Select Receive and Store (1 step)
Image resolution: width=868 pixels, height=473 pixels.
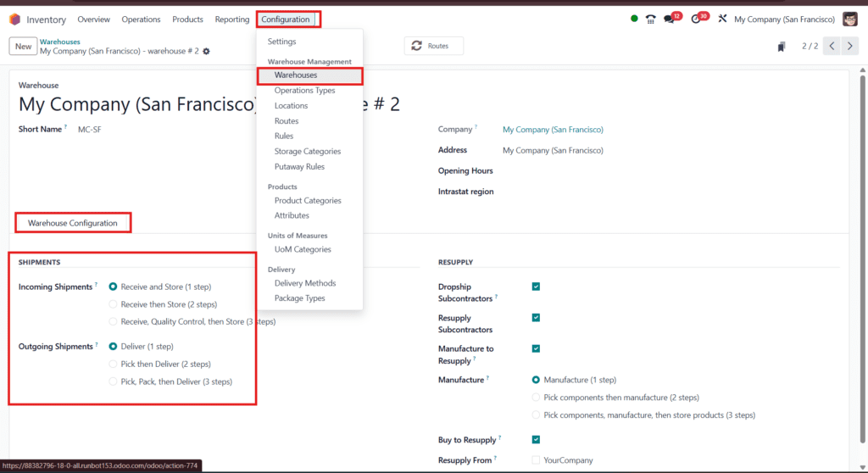[113, 287]
